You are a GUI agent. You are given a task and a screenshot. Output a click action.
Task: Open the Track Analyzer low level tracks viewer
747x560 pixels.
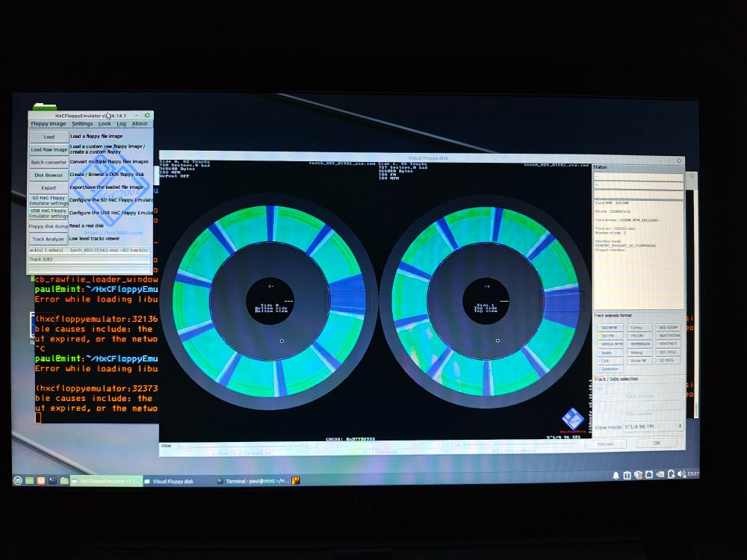(48, 239)
